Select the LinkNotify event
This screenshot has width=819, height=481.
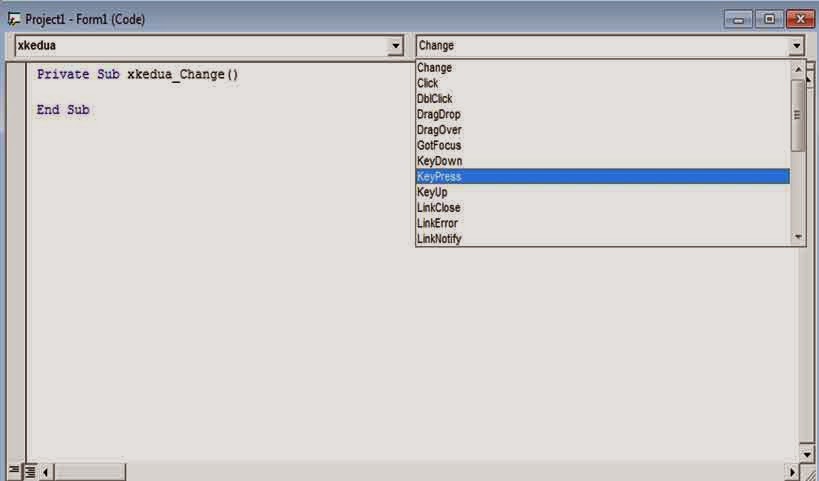click(603, 239)
